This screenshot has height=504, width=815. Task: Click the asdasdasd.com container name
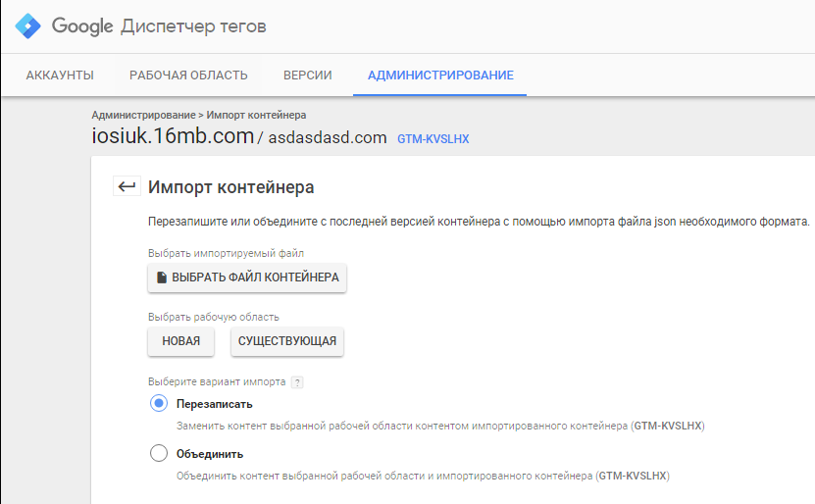click(x=328, y=138)
